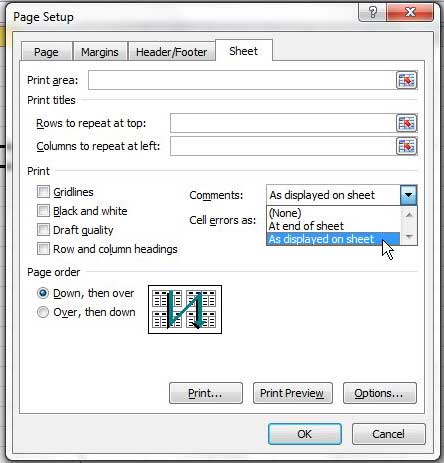The width and height of the screenshot is (444, 463).
Task: Confirm settings with the OK button
Action: click(x=305, y=434)
